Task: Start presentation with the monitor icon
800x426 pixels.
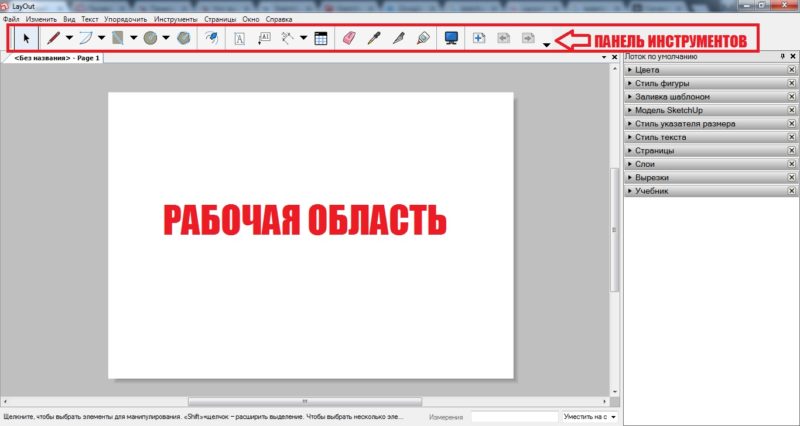Action: pyautogui.click(x=451, y=39)
